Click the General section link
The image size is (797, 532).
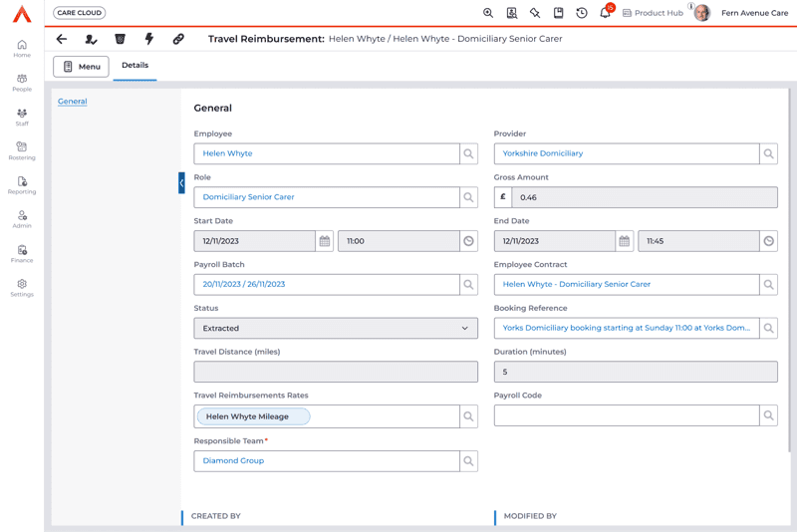coord(72,102)
